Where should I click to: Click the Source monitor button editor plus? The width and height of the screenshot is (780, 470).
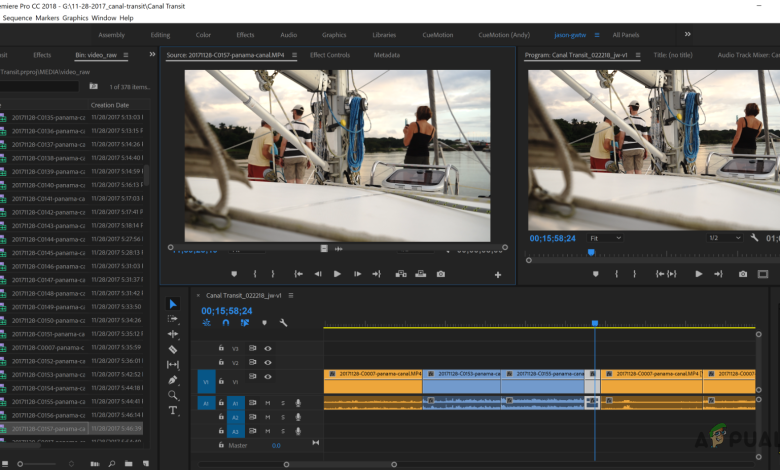(498, 274)
